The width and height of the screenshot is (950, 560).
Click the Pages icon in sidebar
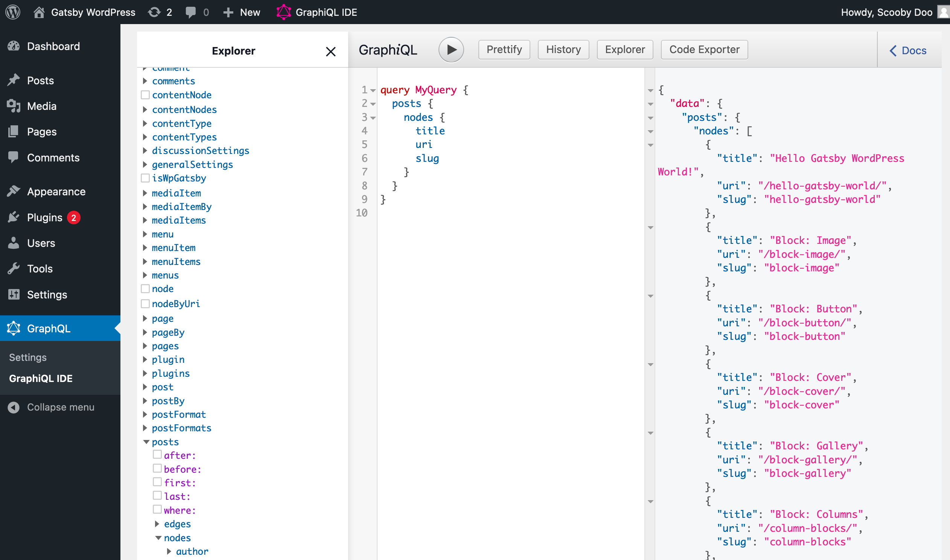click(x=14, y=131)
